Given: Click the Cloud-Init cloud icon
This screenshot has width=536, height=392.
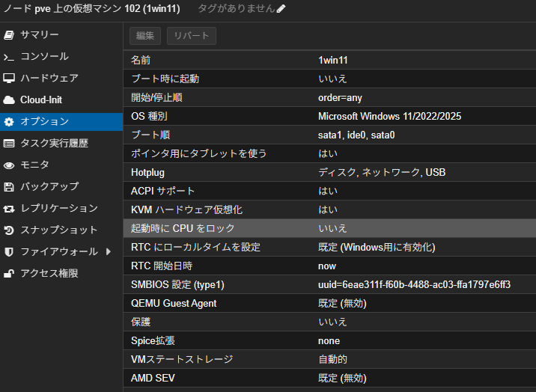Looking at the screenshot, I should [x=9, y=100].
